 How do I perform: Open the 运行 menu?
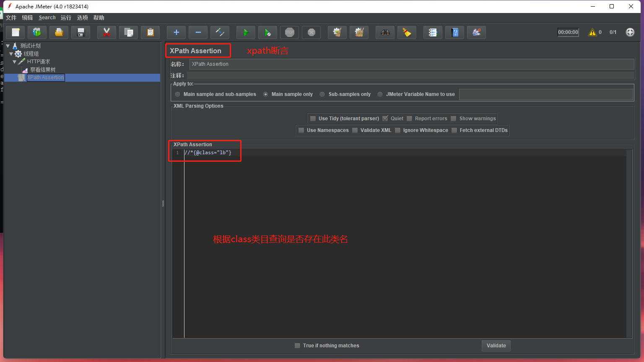pos(66,18)
